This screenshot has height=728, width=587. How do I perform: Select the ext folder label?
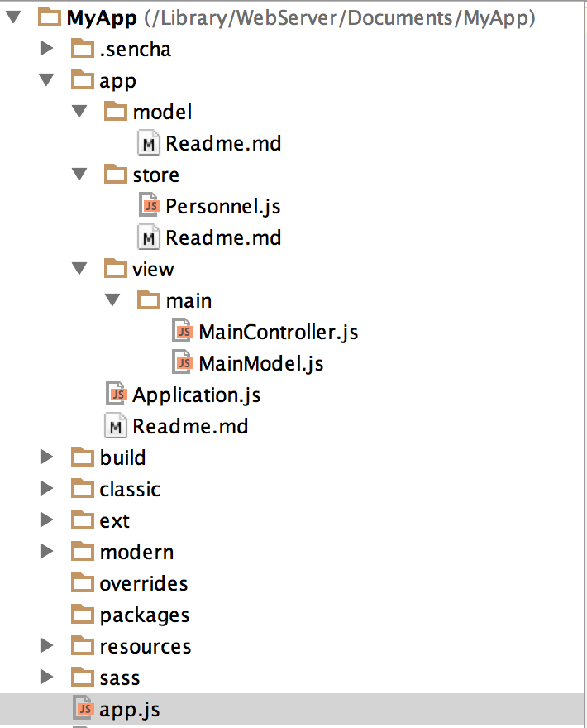click(x=115, y=520)
